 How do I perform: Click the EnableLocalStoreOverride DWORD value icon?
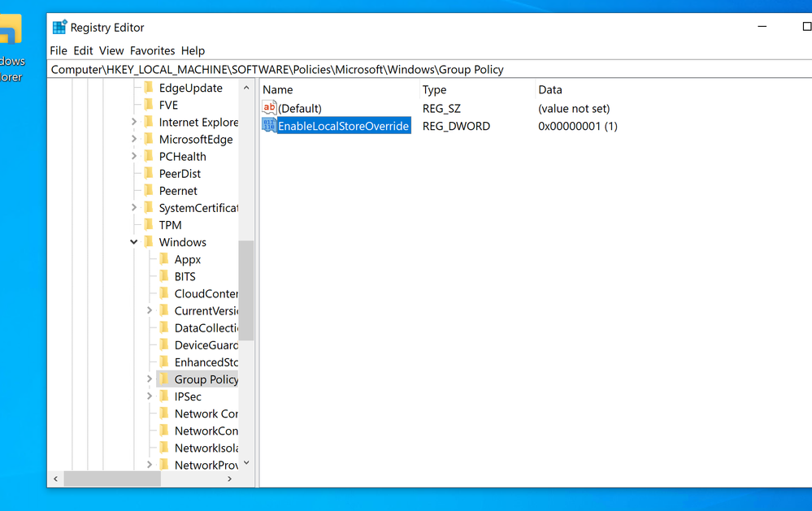click(269, 125)
